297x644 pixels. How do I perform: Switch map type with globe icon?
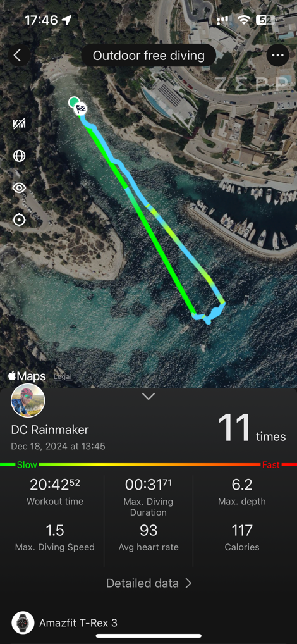click(x=20, y=156)
